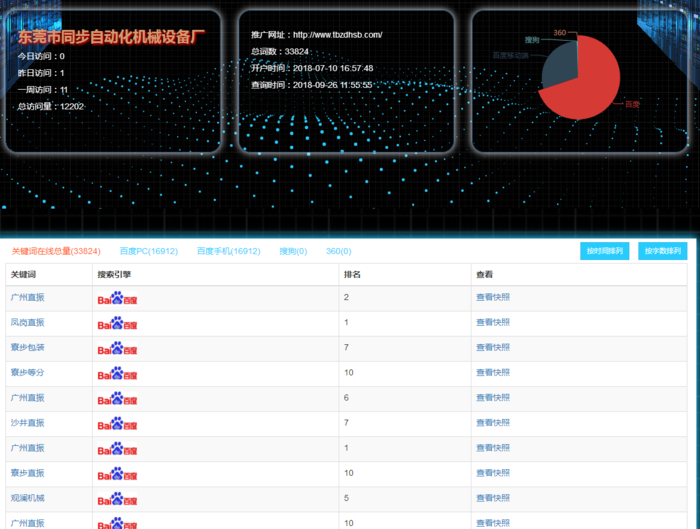700x529 pixels.
Task: Click the 查看 column header
Action: coord(484,275)
